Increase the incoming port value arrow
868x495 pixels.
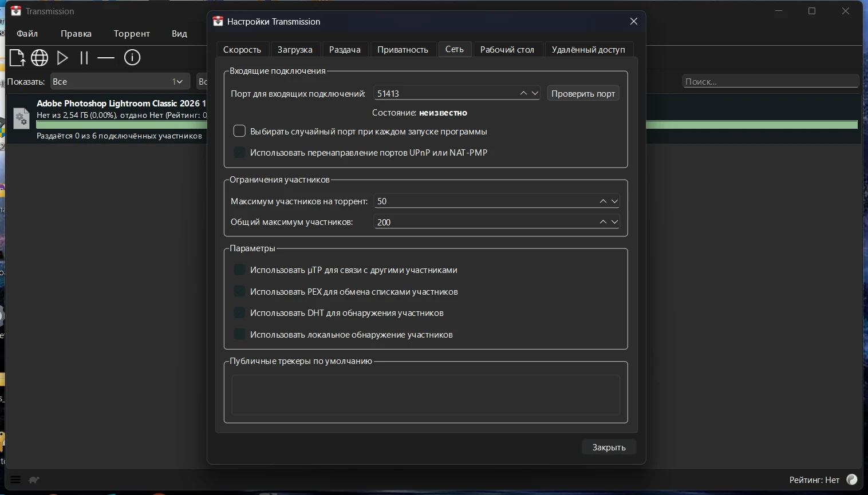coord(523,93)
